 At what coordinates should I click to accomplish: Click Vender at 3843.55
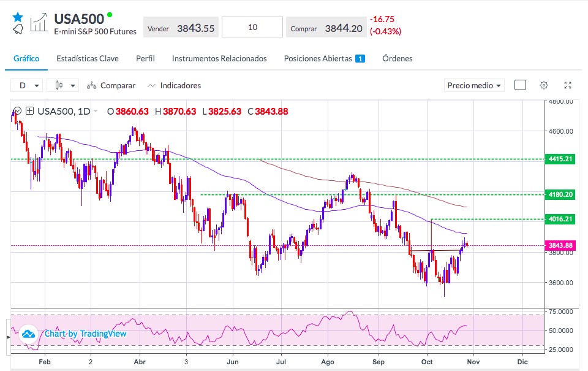pyautogui.click(x=181, y=28)
